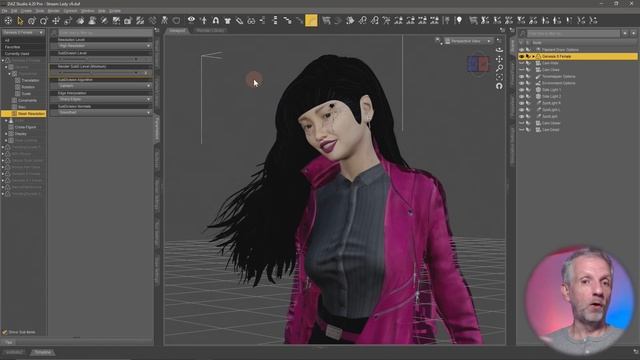
Task: Click the viewport reset view icon
Action: 499,86
